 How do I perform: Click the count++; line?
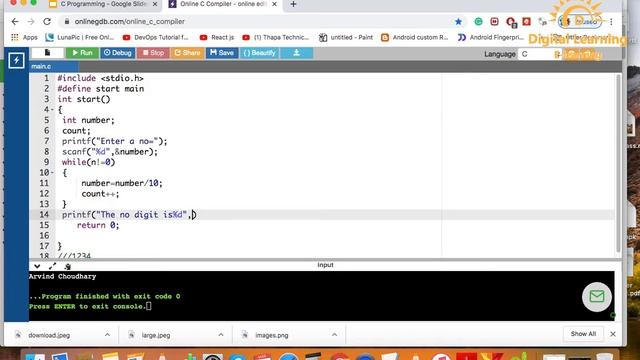(x=100, y=194)
